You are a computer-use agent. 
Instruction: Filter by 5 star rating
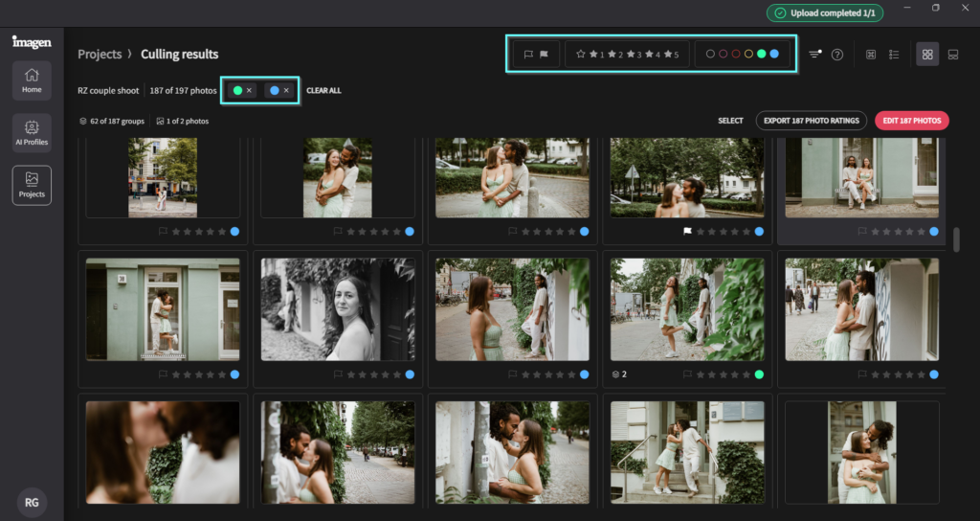671,55
